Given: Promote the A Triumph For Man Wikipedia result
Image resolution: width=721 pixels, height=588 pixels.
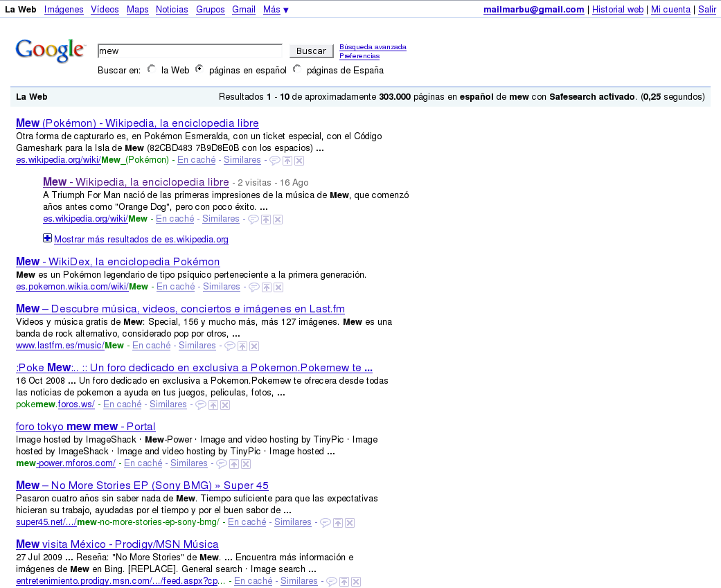Looking at the screenshot, I should 266,220.
